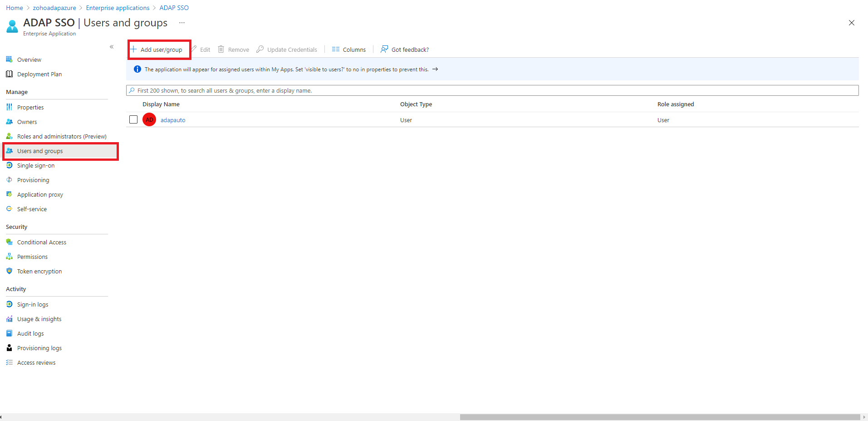The image size is (868, 421).
Task: Click the Got feedback? label
Action: click(410, 50)
